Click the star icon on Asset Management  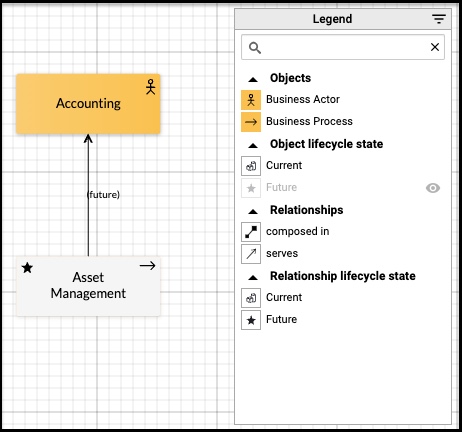tap(27, 267)
